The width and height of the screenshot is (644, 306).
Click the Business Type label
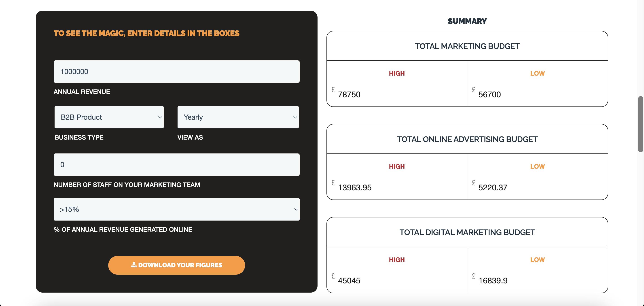79,137
